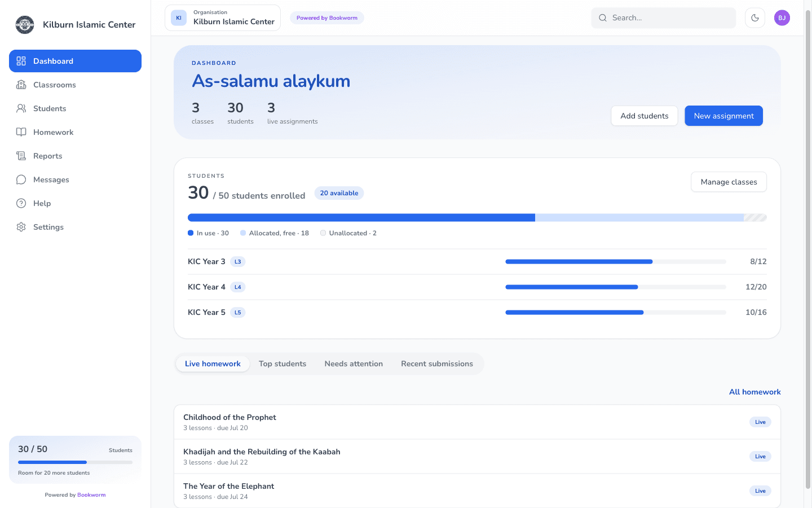Focus the Search input field

664,18
